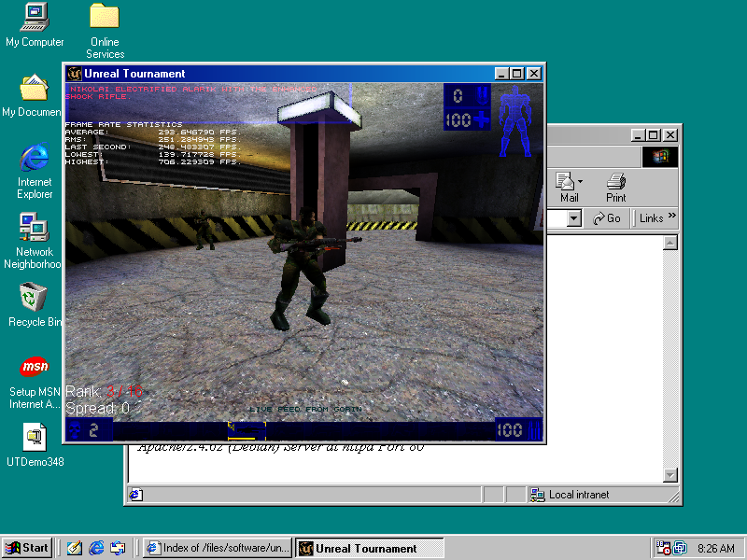Click Show Desktop quick launch icon
747x560 pixels.
[74, 548]
